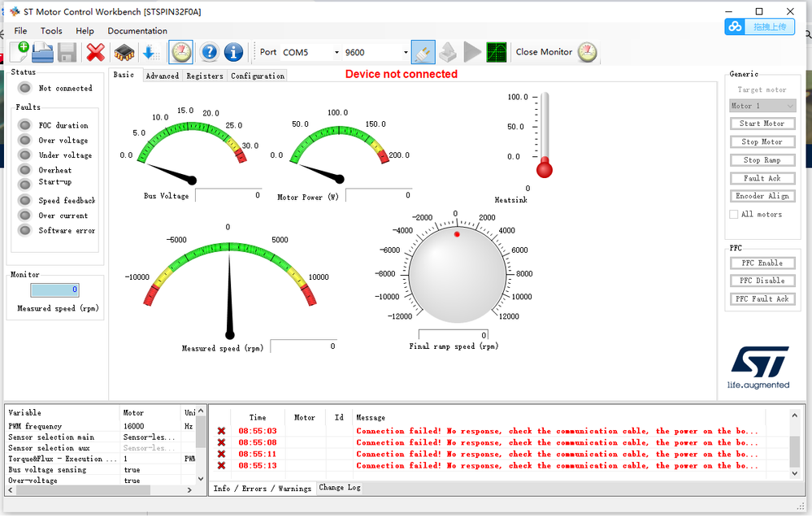This screenshot has height=531, width=812.
Task: Open the COM5 port dropdown
Action: pyautogui.click(x=337, y=52)
